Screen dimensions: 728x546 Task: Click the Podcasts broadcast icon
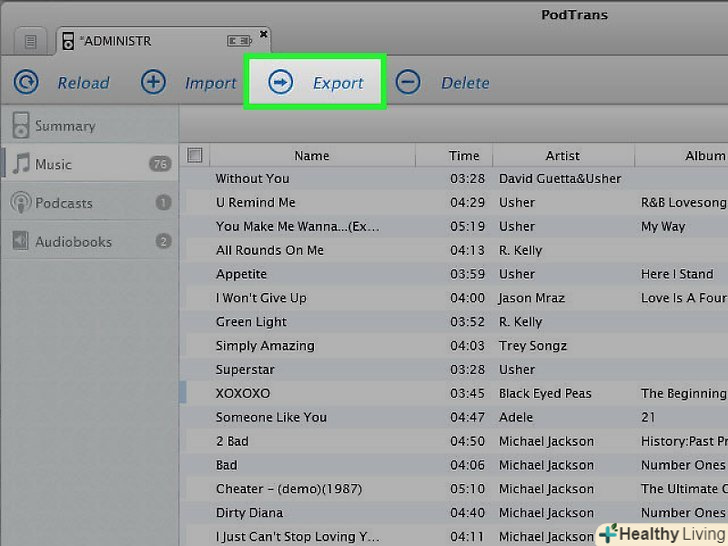pos(19,203)
